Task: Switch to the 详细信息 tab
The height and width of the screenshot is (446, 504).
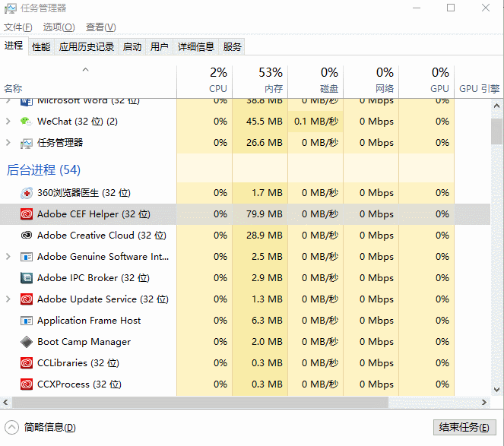Action: [x=196, y=47]
